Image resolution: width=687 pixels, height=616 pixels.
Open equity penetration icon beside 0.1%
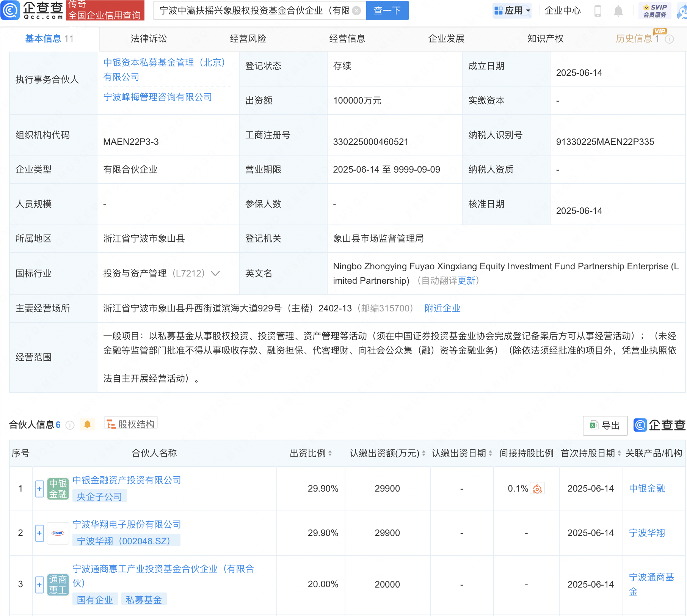pyautogui.click(x=537, y=489)
